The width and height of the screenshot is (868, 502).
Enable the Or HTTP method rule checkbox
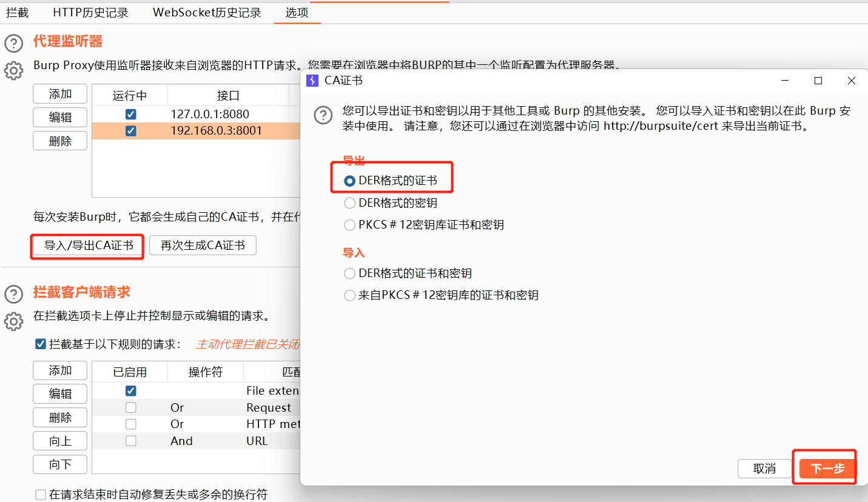(130, 424)
